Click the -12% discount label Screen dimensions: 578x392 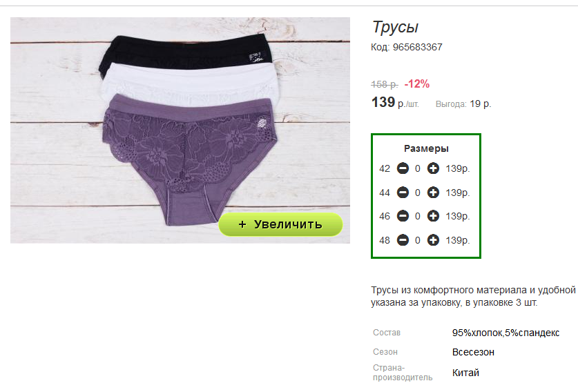417,84
